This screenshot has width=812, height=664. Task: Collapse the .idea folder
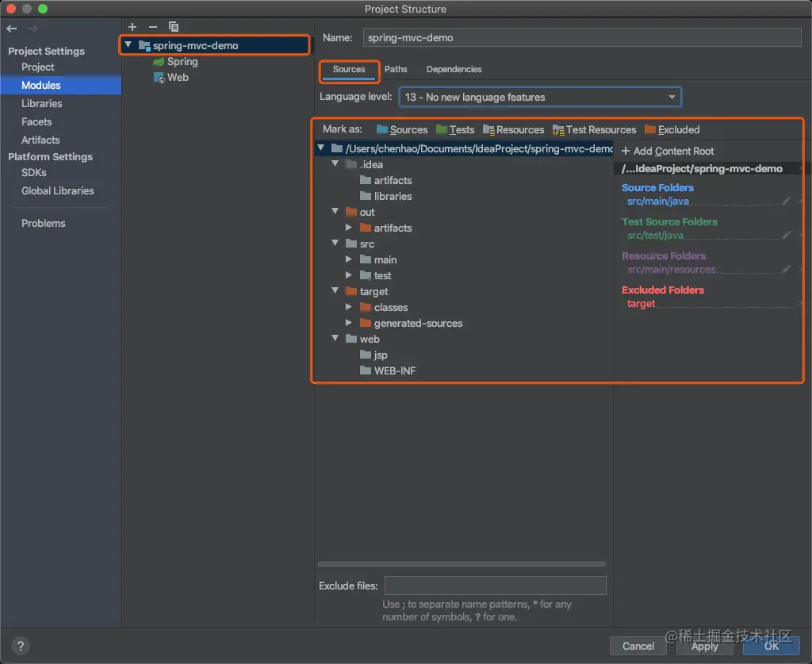tap(335, 163)
